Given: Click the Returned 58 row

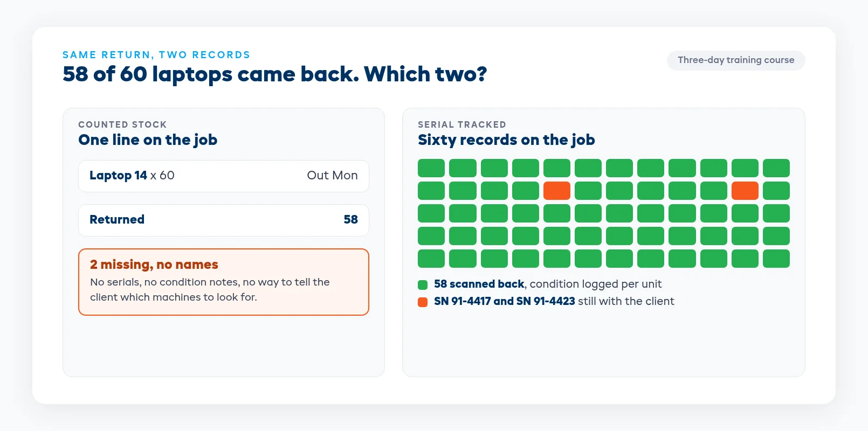Looking at the screenshot, I should click(x=224, y=220).
